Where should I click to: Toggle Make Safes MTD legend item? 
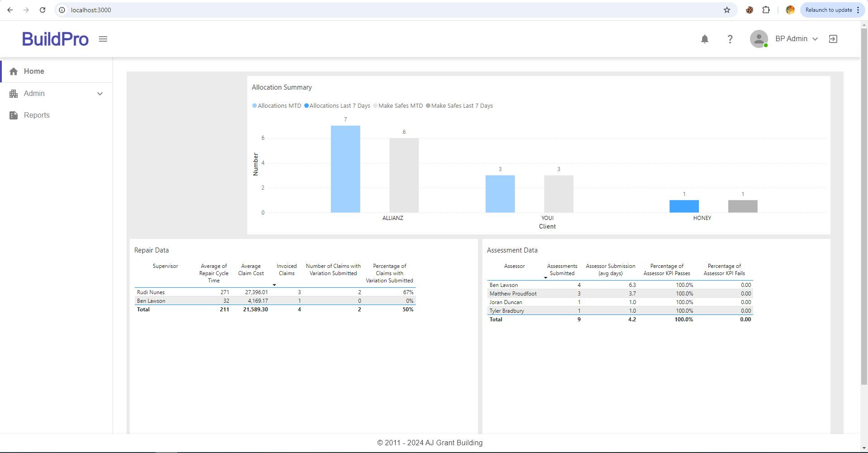pos(398,106)
